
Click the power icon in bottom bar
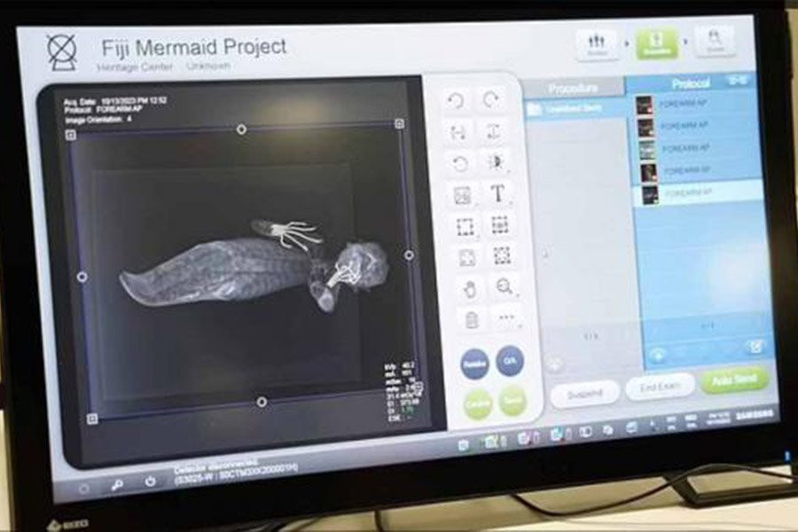pos(150,481)
